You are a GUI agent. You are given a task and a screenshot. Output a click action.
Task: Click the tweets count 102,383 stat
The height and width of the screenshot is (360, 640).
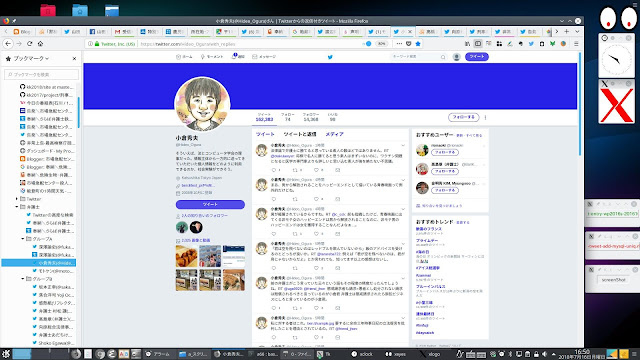point(264,117)
